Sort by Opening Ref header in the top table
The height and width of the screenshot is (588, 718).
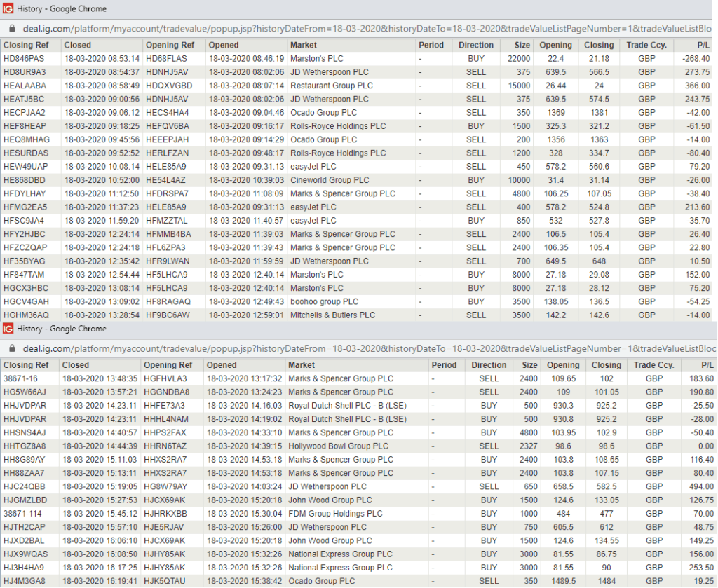(x=170, y=45)
